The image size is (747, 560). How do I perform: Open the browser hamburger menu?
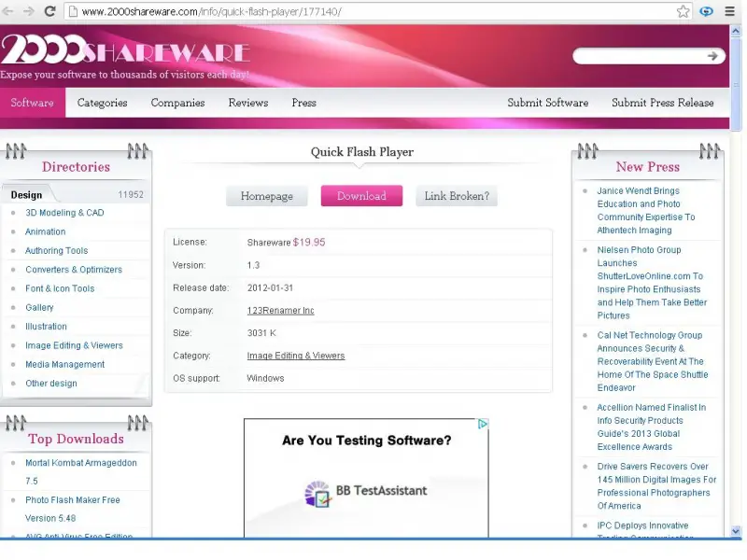coord(729,11)
